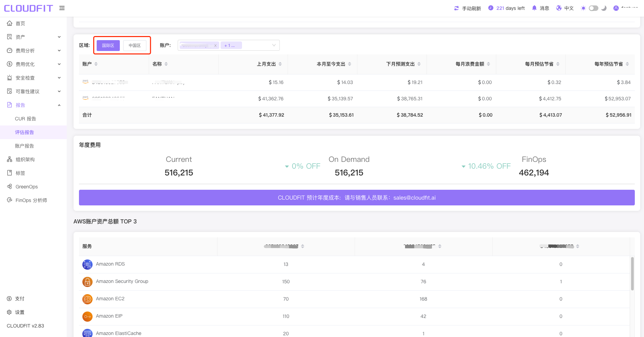The image size is (644, 337).
Task: Click the +1... extra accounts tag
Action: pos(231,46)
